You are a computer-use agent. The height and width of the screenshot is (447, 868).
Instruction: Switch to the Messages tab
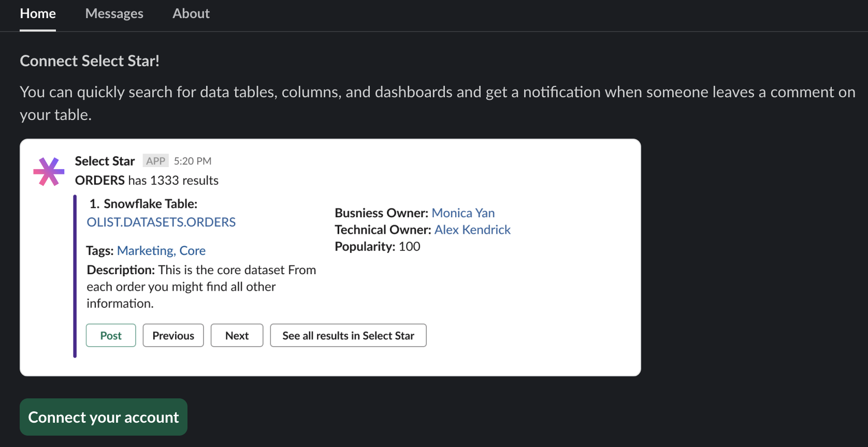tap(114, 14)
